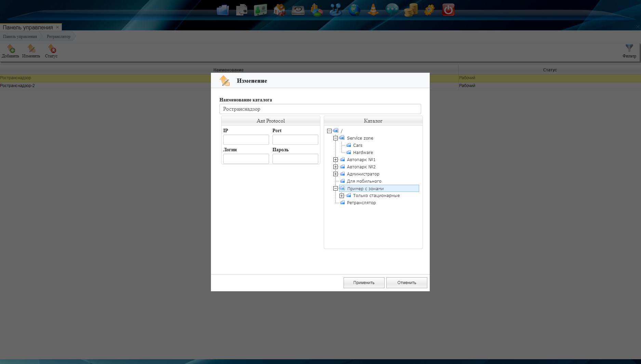Open the pie chart reports icon
The width and height of the screenshot is (641, 364).
(x=317, y=10)
